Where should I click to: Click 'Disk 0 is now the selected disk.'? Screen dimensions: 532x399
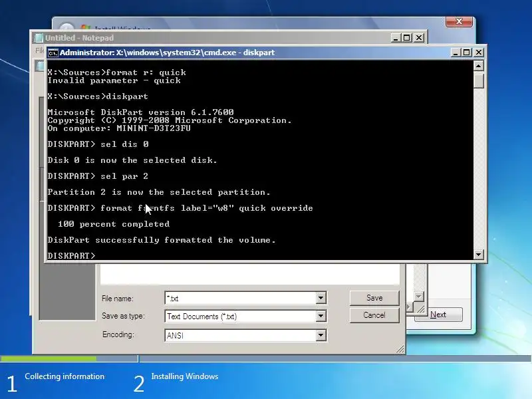pos(132,160)
